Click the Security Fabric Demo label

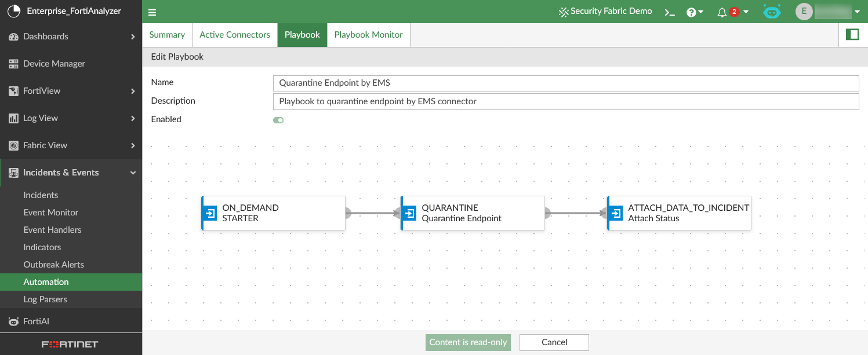click(611, 12)
